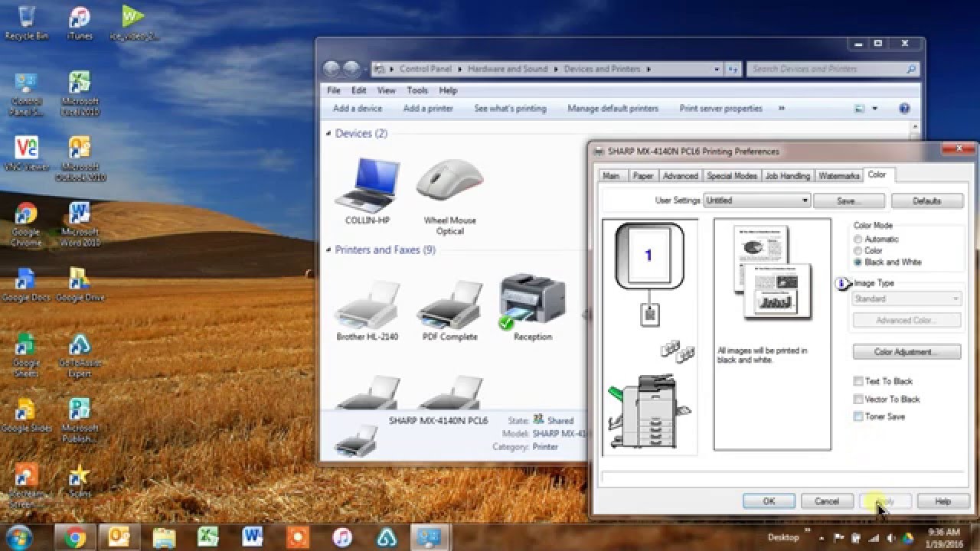
Task: Enable the Text To Black checkbox
Action: 858,381
